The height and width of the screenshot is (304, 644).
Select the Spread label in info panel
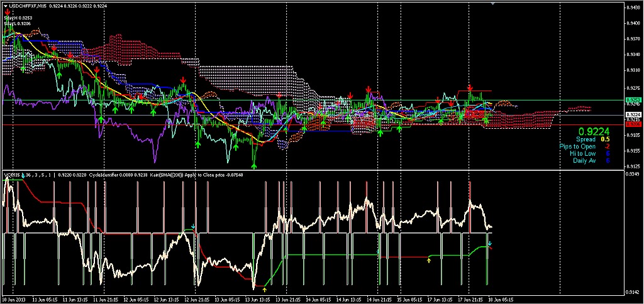point(585,139)
